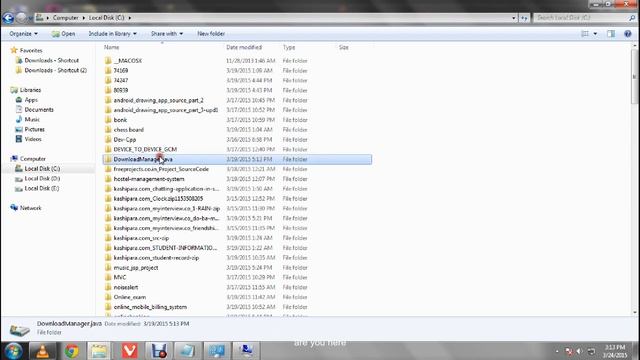Open address bar history dropdown
Viewport: 640px width, 360px height.
tap(513, 18)
